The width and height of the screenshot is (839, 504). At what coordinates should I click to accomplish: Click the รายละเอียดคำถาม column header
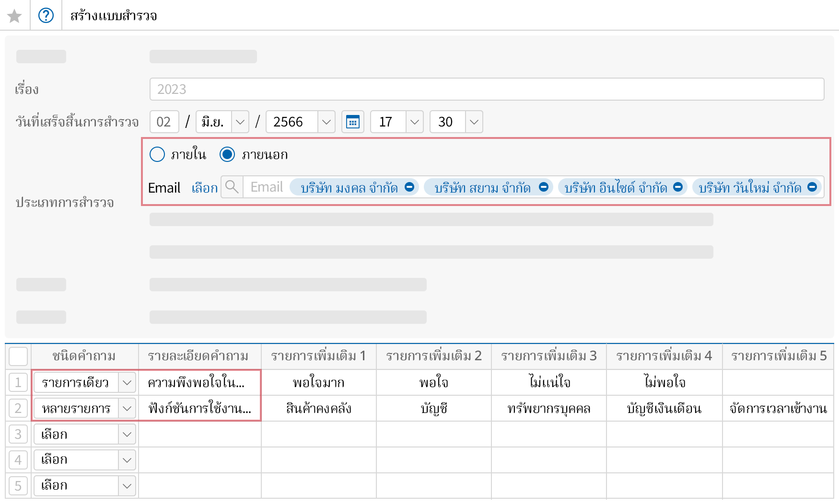pyautogui.click(x=198, y=356)
